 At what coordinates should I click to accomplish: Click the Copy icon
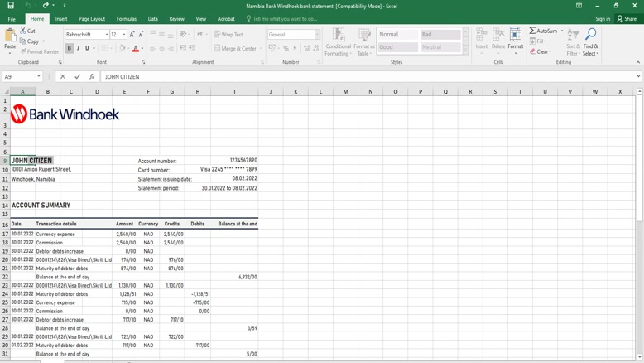pyautogui.click(x=22, y=41)
